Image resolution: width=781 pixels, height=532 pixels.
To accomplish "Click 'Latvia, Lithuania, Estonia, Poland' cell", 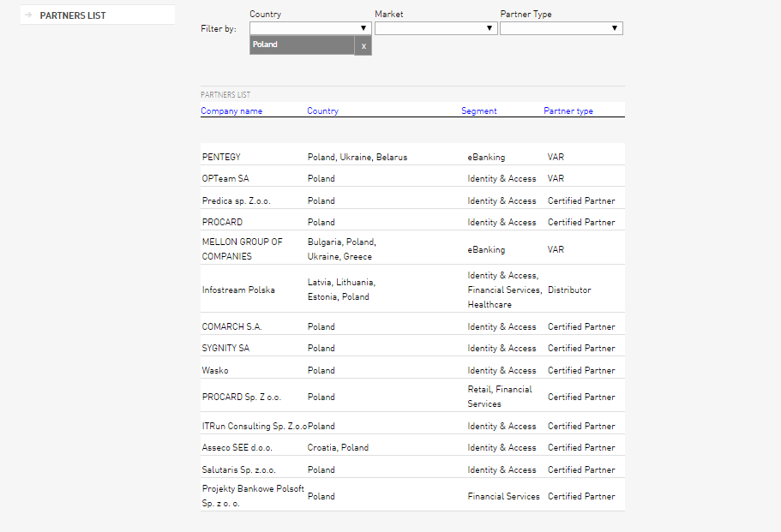I will pos(341,290).
